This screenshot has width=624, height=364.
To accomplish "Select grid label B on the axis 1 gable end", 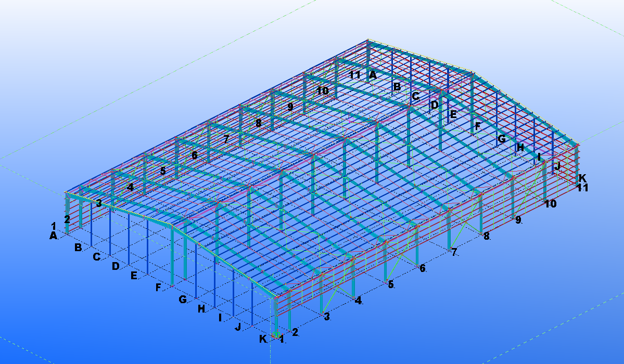I will (78, 248).
